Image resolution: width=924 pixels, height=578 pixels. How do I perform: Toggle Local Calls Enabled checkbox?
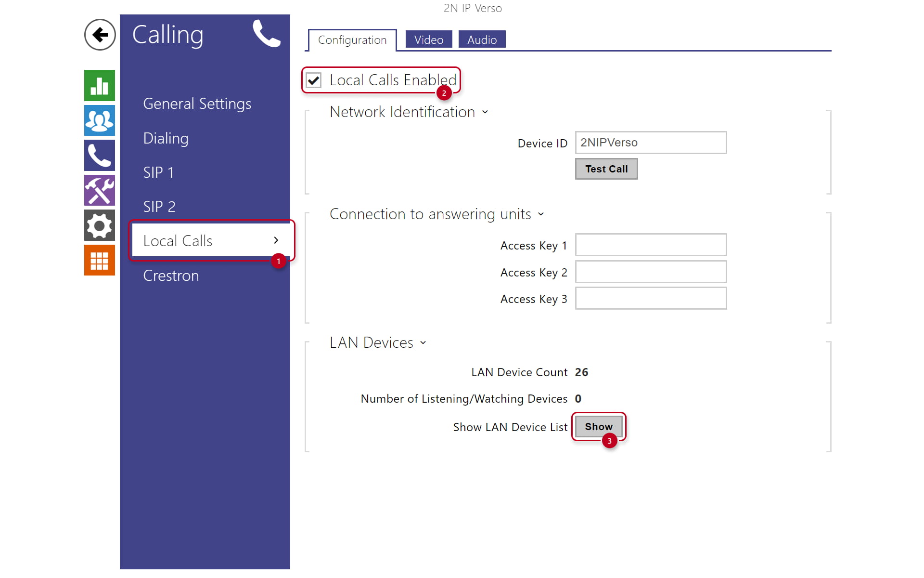tap(314, 80)
